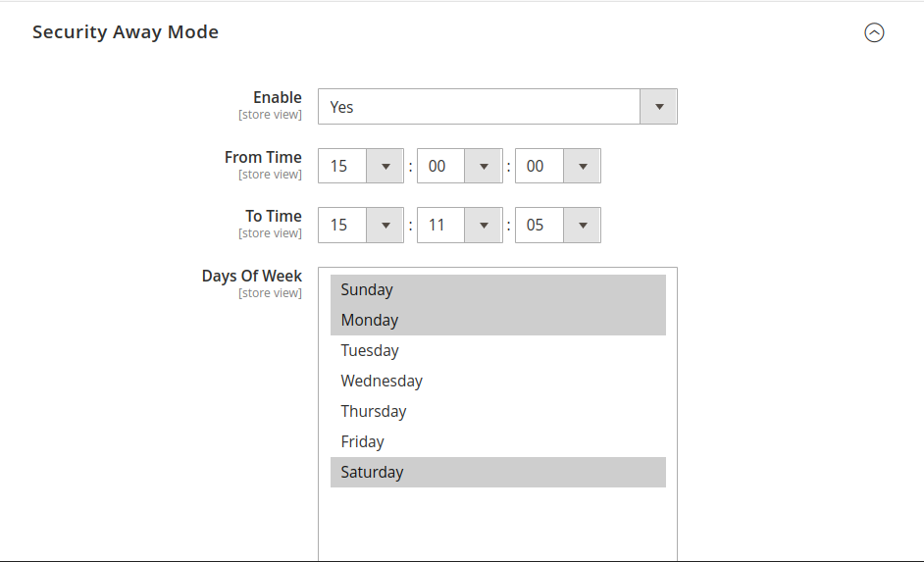The image size is (924, 562).
Task: Select Sunday in Days Of Week
Action: pos(498,290)
